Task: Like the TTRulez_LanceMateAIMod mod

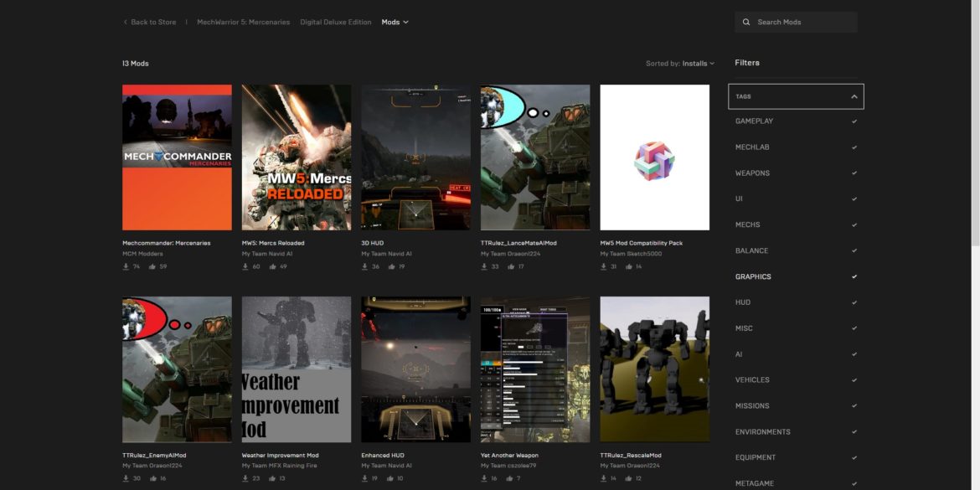Action: tap(511, 267)
